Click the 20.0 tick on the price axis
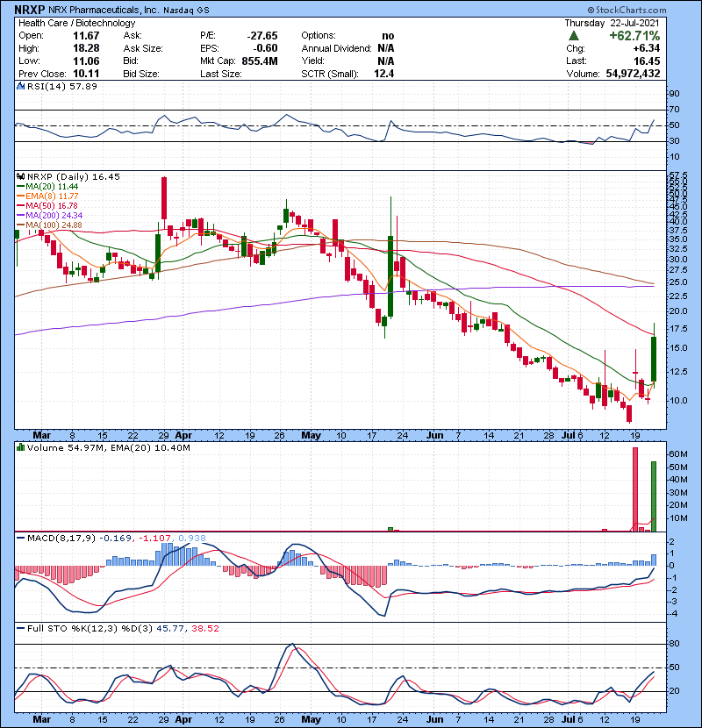Screen dimensions: 702x728 tap(677, 311)
